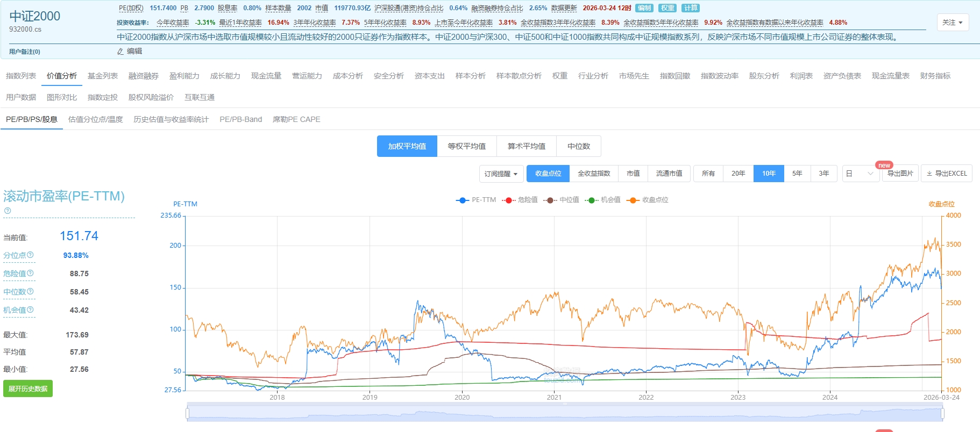Click the 2020 mark on chart x-axis
This screenshot has height=432, width=980.
[462, 398]
